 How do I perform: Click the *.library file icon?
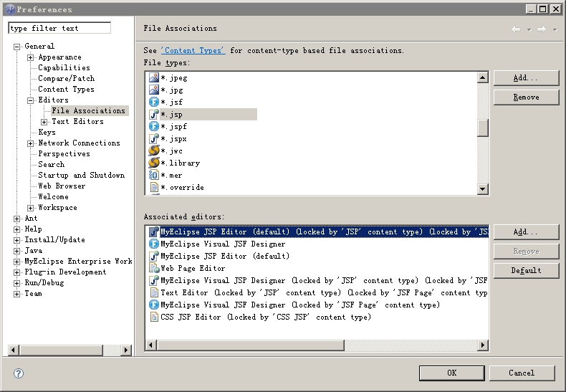pyautogui.click(x=154, y=163)
